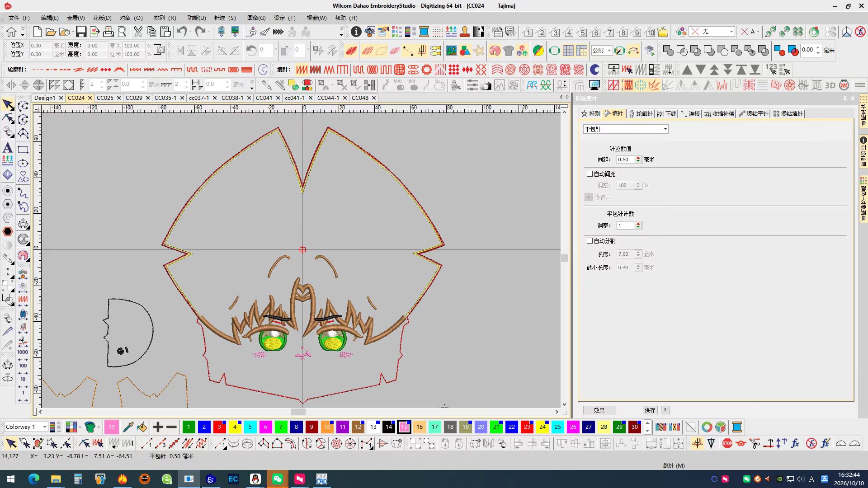Click the minus remove color icon
Screen dimensions: 868x488
tap(171, 427)
